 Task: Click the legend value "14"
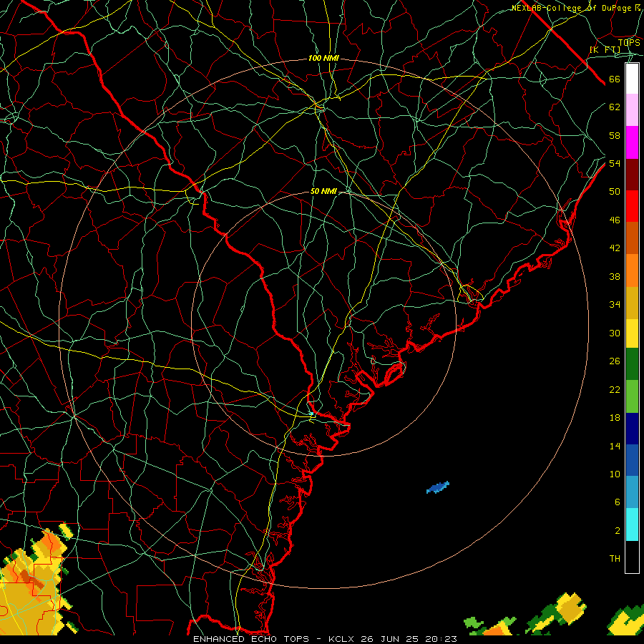(x=615, y=446)
